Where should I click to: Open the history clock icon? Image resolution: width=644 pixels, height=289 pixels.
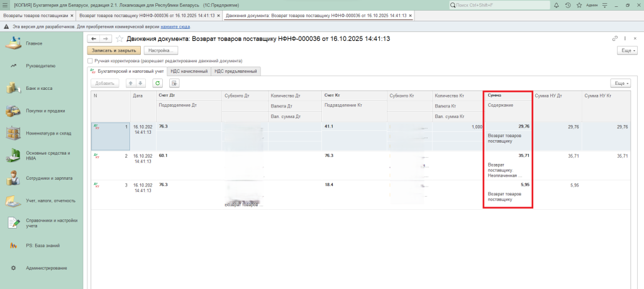(x=568, y=5)
